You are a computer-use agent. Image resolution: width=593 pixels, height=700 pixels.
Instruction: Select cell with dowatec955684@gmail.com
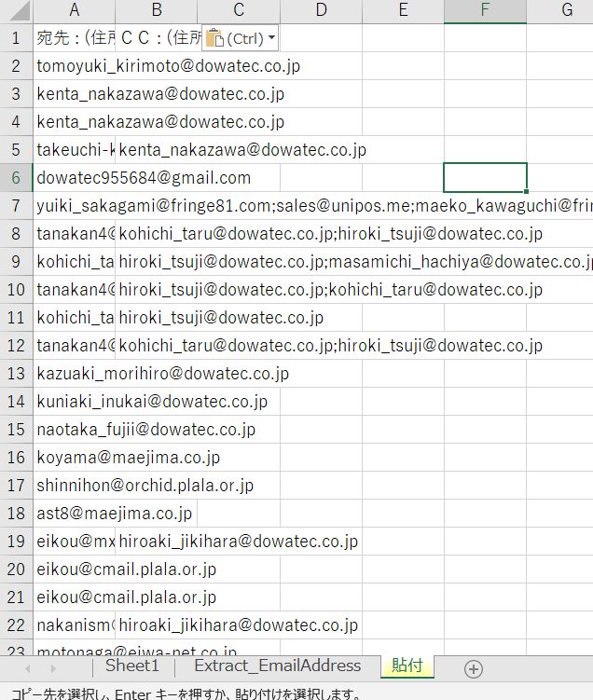pos(75,178)
